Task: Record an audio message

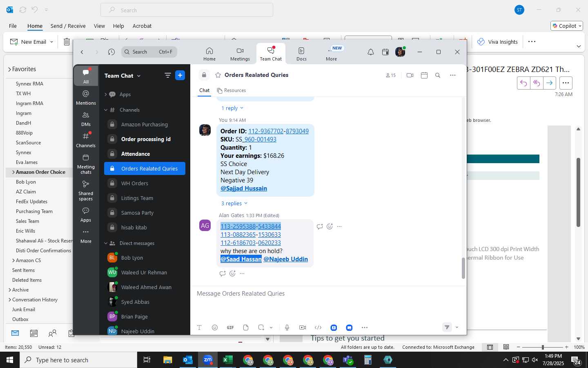Action: click(287, 328)
